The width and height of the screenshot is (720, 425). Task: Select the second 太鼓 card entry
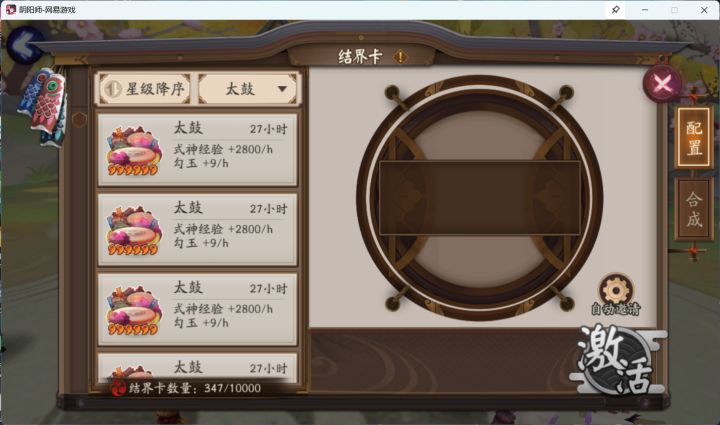click(197, 229)
